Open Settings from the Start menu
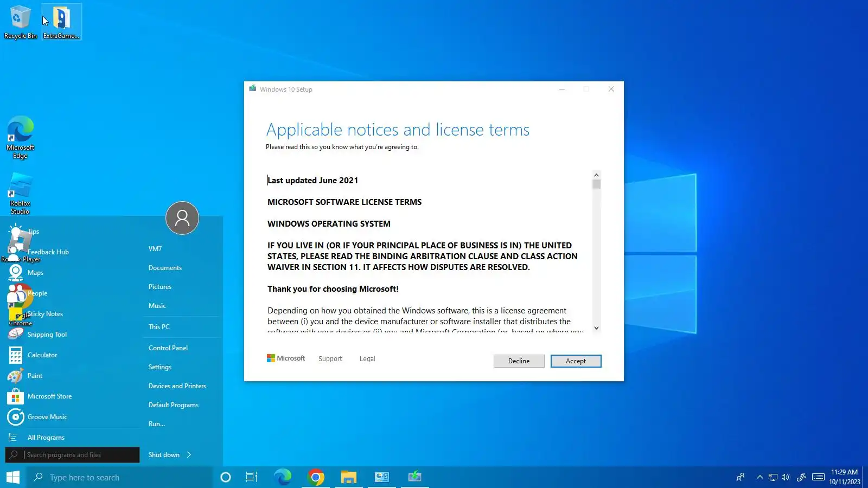 tap(160, 367)
